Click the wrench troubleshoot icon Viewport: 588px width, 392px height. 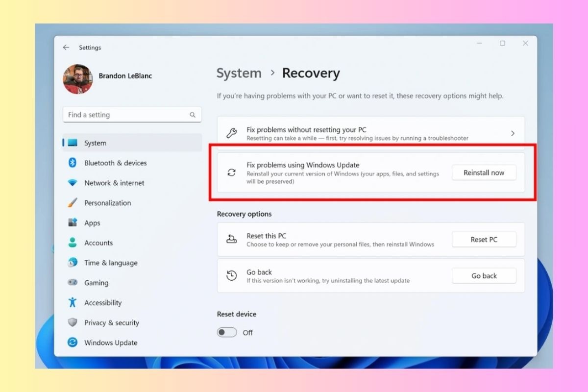tap(232, 133)
